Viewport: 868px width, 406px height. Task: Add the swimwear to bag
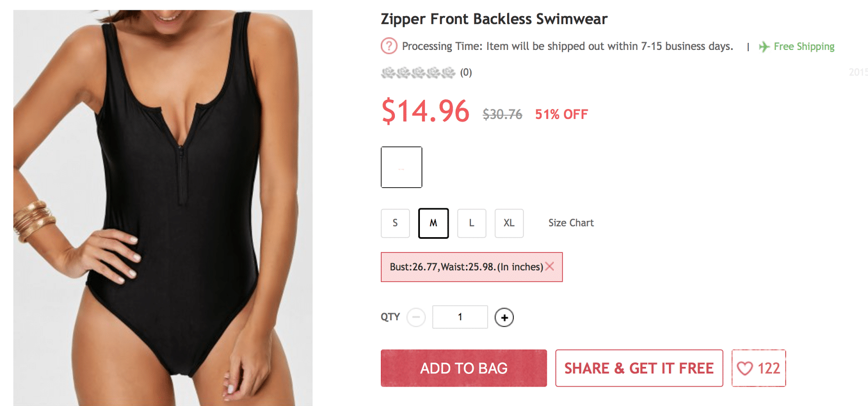[x=464, y=368]
